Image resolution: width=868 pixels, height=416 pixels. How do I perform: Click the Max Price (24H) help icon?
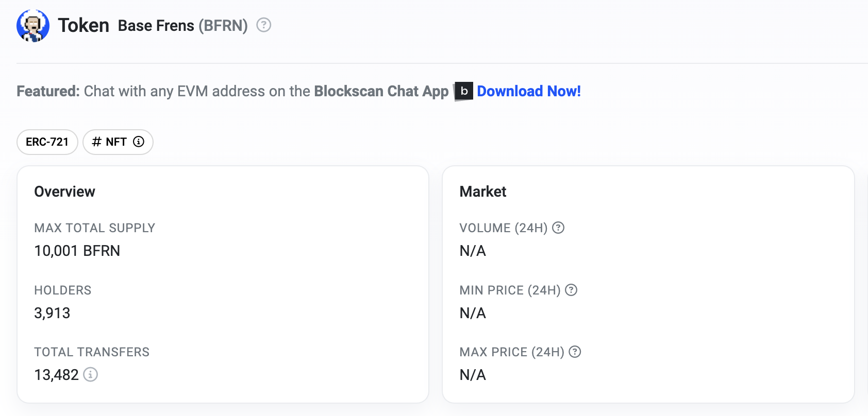pos(574,352)
